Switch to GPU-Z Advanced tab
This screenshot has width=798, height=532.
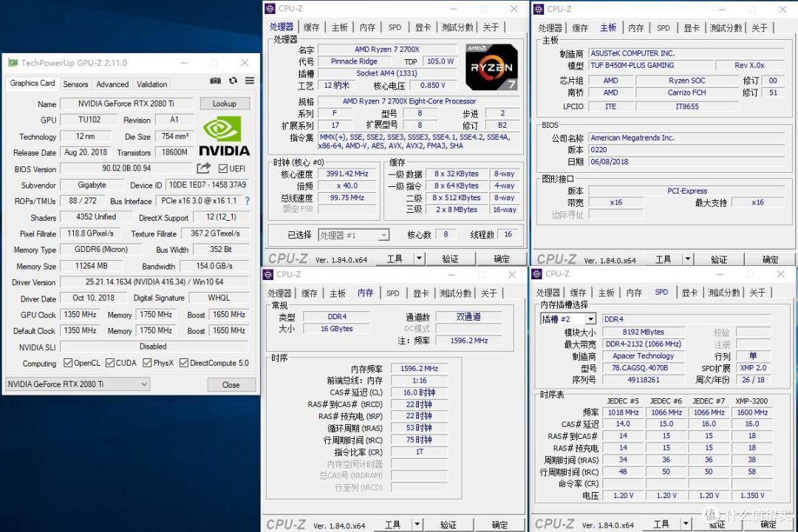click(x=112, y=84)
